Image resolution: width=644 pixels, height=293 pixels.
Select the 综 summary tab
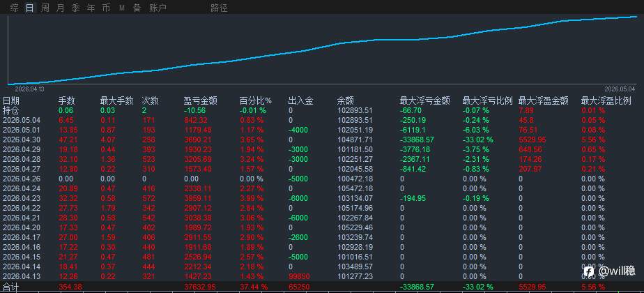coord(15,8)
